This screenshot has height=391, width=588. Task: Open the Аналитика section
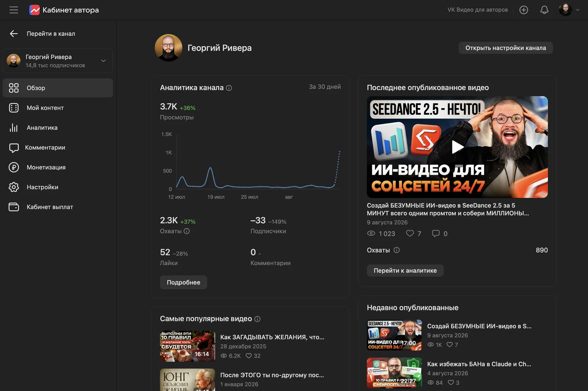click(58, 128)
